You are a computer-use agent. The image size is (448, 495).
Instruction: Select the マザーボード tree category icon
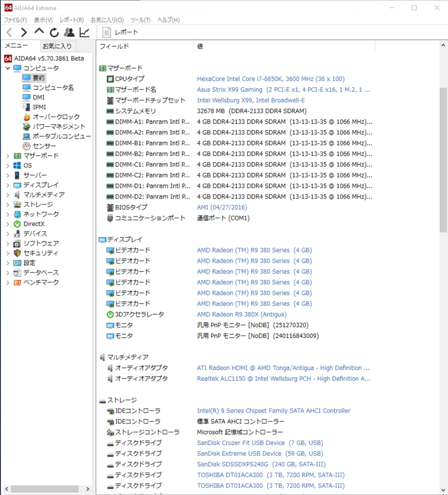[x=17, y=156]
